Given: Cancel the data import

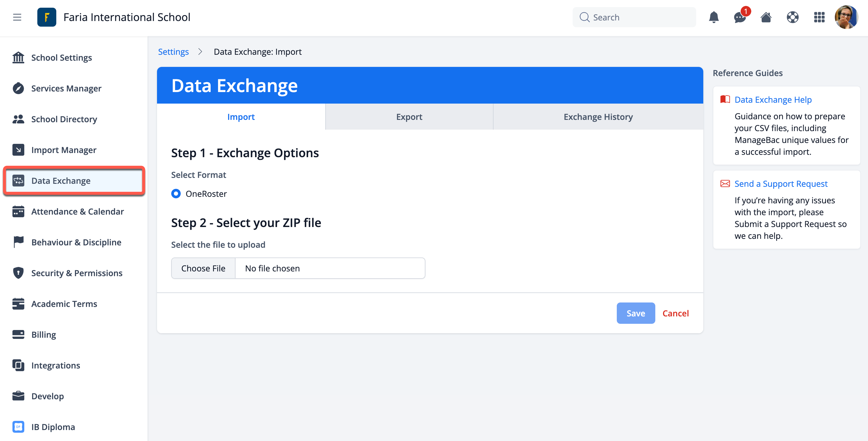Looking at the screenshot, I should [x=675, y=313].
